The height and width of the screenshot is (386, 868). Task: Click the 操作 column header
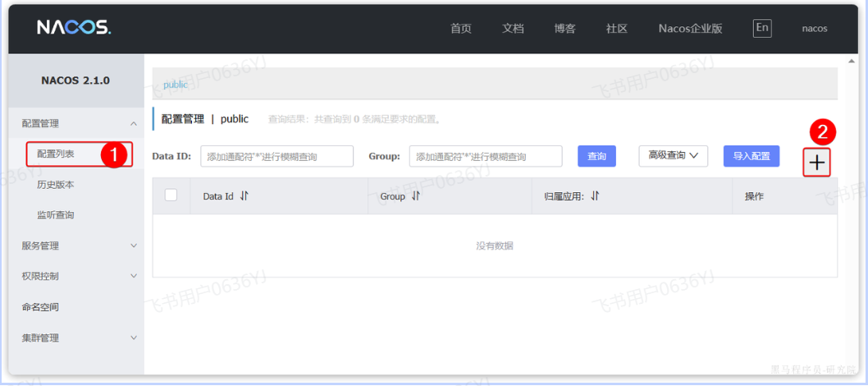[754, 196]
